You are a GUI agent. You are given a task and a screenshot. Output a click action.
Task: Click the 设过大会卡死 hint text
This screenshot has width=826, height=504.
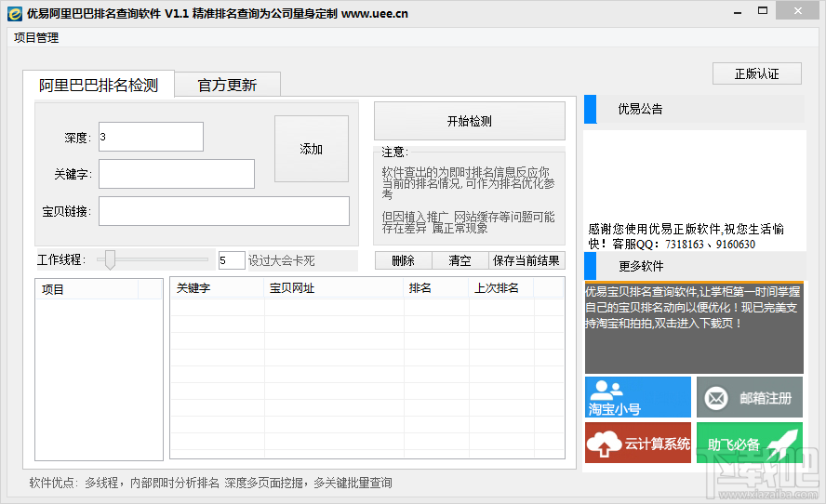pos(281,260)
